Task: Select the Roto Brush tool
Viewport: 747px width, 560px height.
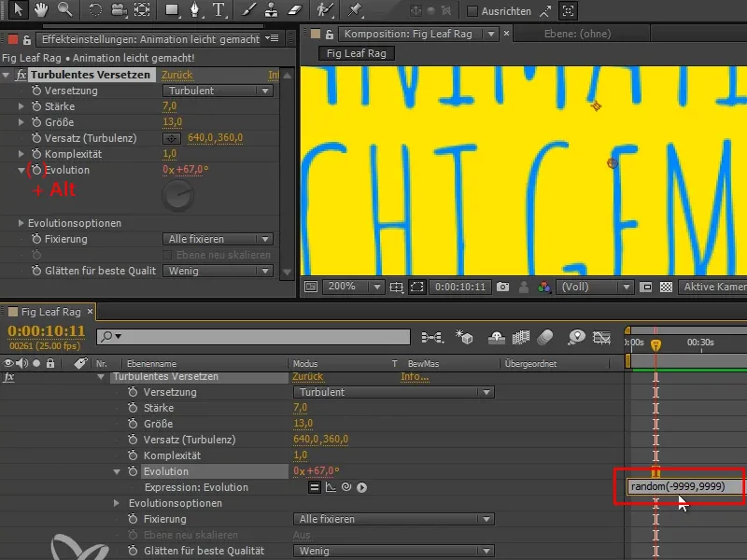Action: click(x=325, y=10)
